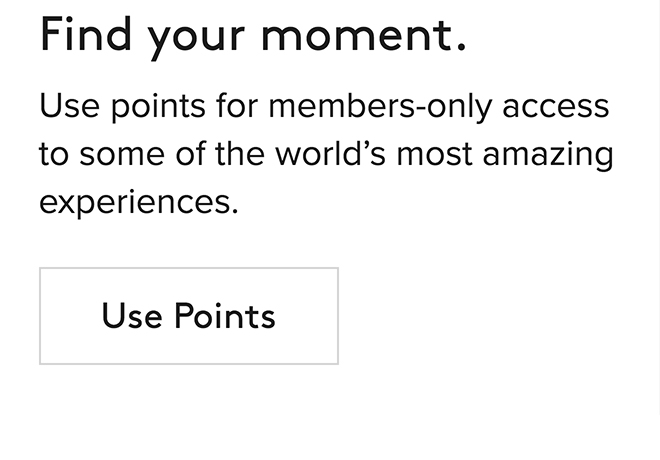Viewport: 660px width, 460px height.
Task: Click the word 'Points' on the button
Action: pos(224,316)
